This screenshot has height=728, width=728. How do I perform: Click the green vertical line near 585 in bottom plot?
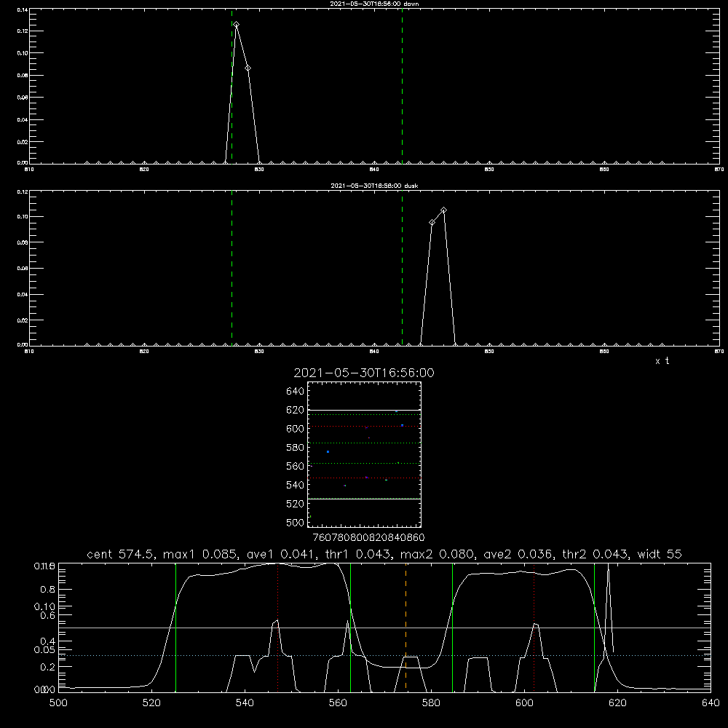pos(452,627)
